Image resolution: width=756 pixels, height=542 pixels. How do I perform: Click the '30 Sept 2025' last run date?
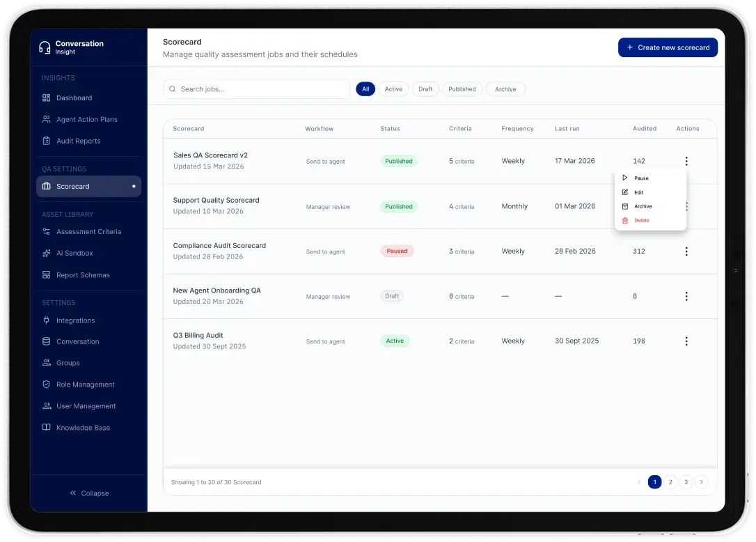pyautogui.click(x=576, y=341)
